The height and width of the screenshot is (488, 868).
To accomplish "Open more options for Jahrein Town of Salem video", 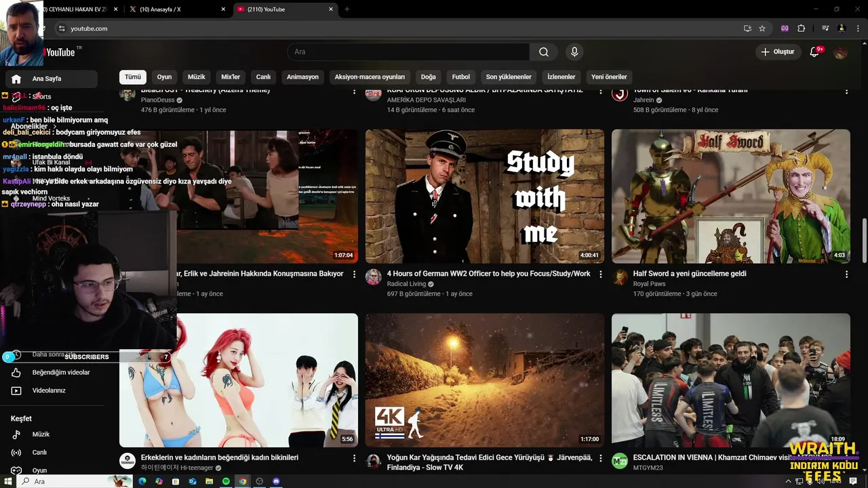I will tap(846, 91).
